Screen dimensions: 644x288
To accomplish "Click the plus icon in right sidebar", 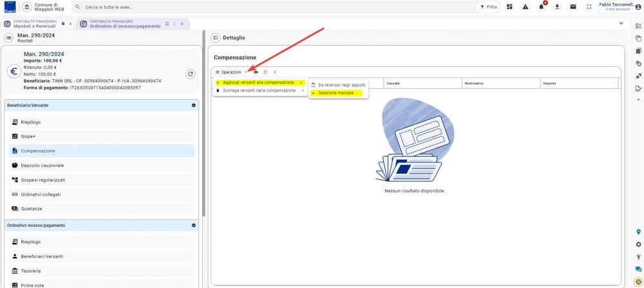I will point(638,100).
